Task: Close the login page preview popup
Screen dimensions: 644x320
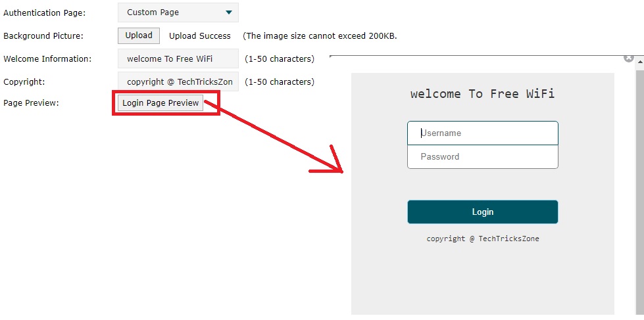Action: click(628, 58)
